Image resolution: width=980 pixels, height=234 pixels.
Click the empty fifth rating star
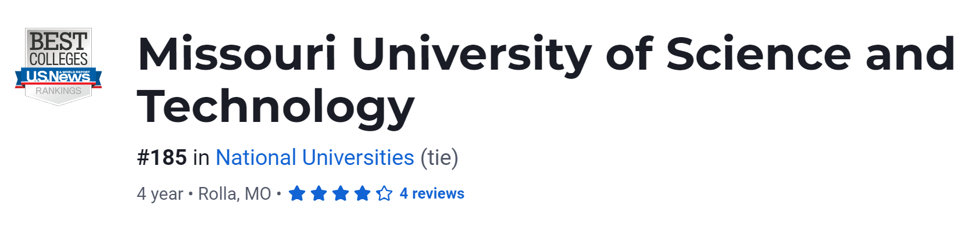[x=384, y=193]
